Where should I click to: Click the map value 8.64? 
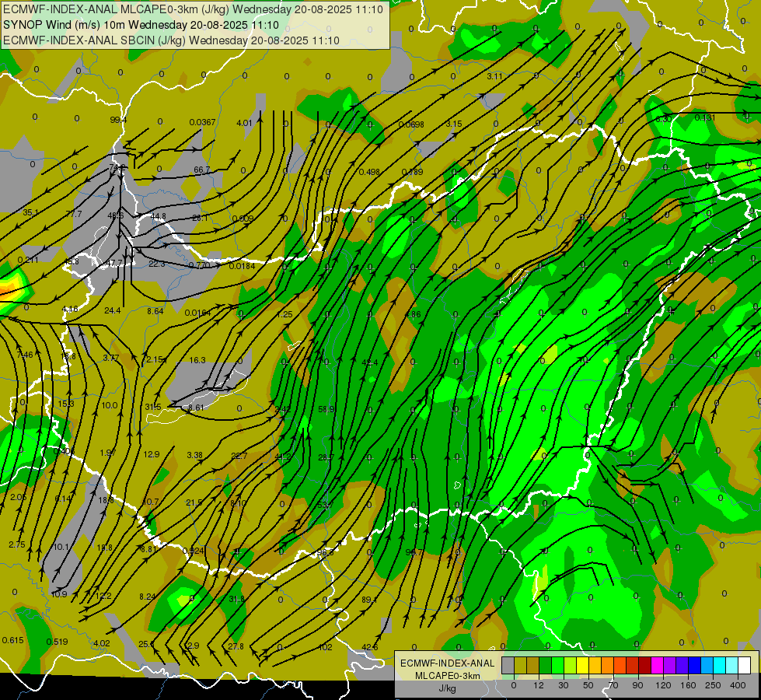(155, 311)
